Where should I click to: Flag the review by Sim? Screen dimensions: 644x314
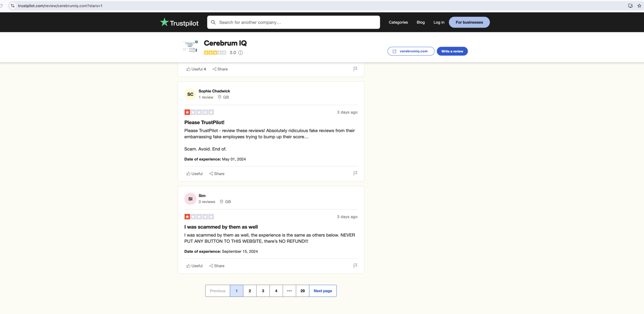[x=355, y=266]
